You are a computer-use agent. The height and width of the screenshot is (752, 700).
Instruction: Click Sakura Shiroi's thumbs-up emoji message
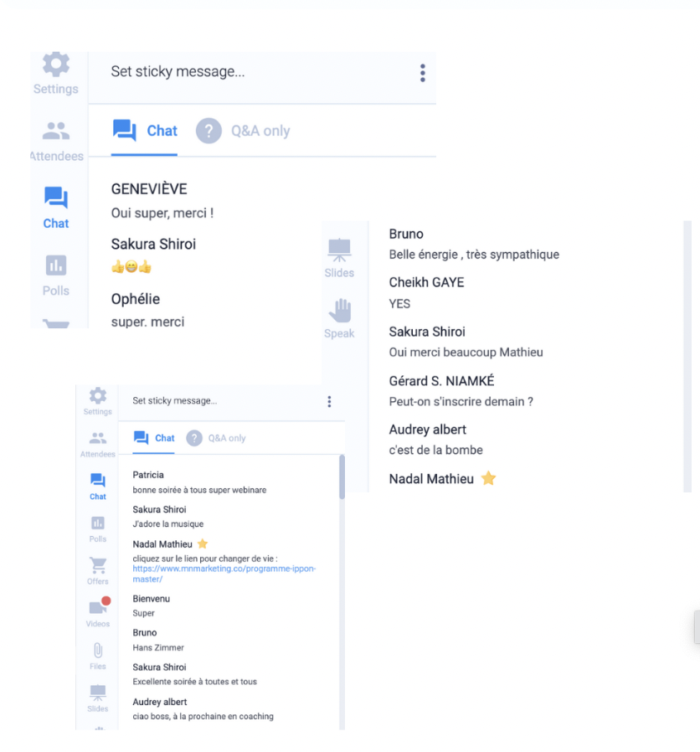point(131,266)
